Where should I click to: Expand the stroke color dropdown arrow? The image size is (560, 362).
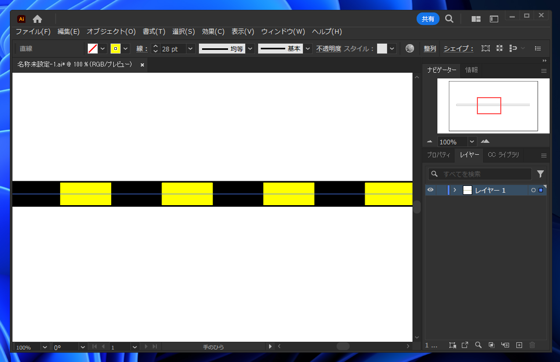click(125, 49)
